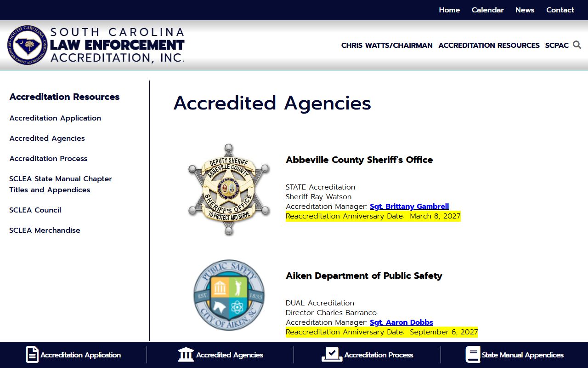This screenshot has width=588, height=368.
Task: Open SCLEA Council in sidebar
Action: pos(35,210)
